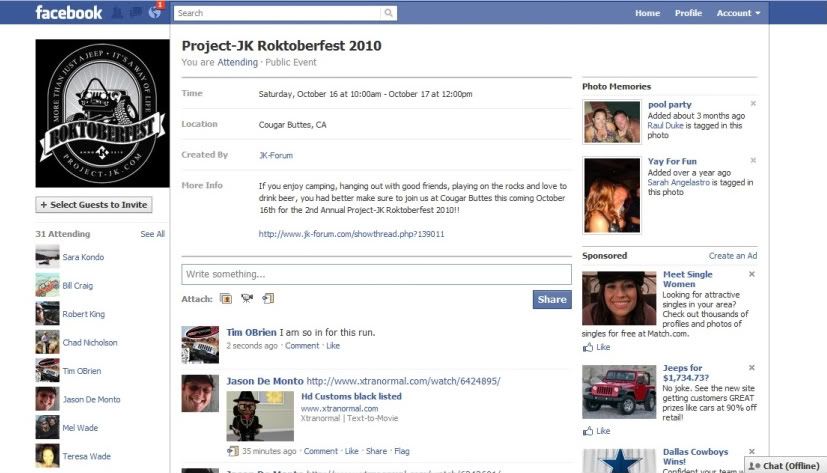Open the xtranormal.com/watch/6424895 link

pyautogui.click(x=403, y=381)
